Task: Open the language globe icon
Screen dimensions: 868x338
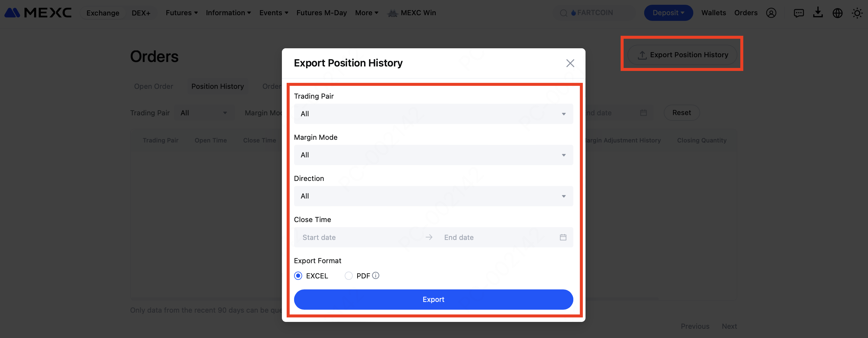Action: click(837, 13)
